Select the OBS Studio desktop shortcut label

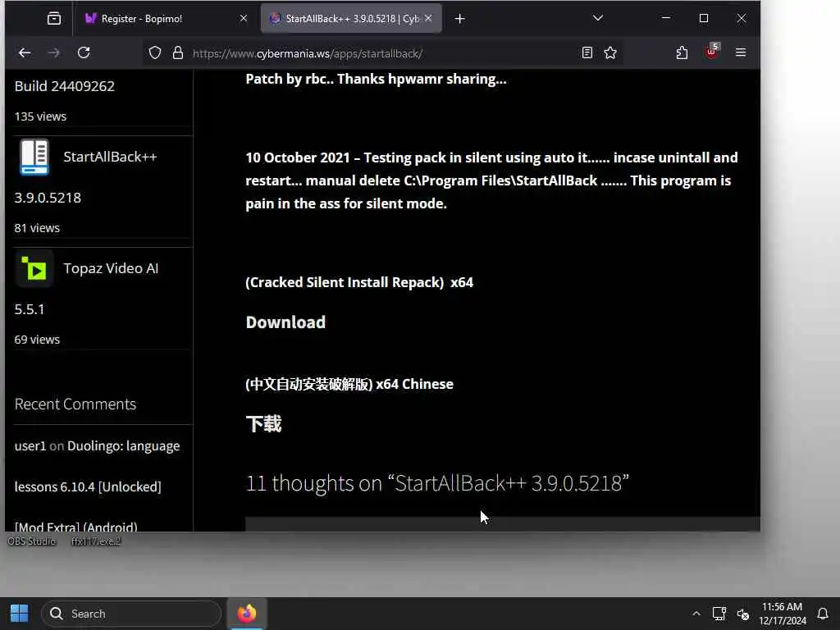click(x=32, y=541)
